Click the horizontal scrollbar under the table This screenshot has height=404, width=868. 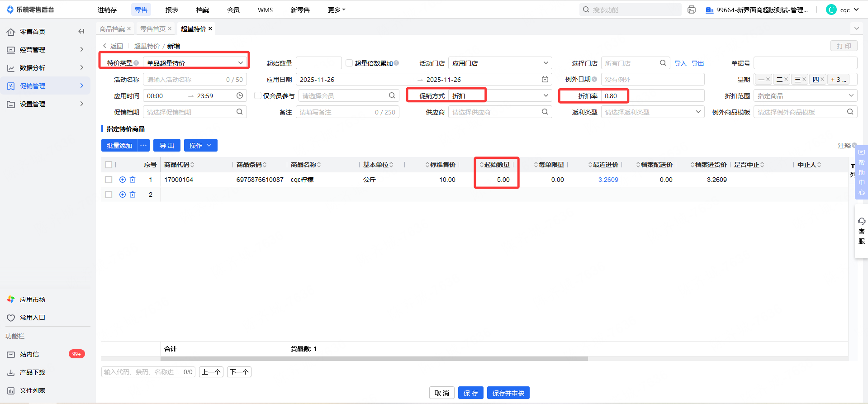(374, 359)
